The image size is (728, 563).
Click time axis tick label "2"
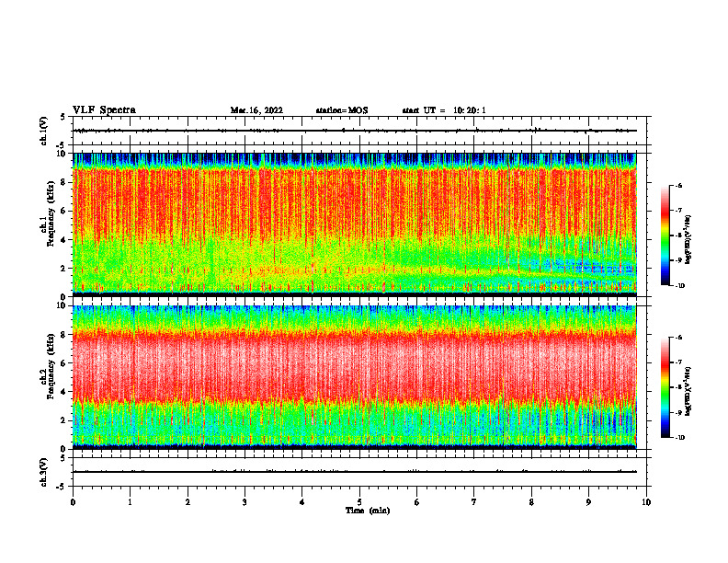pos(188,502)
